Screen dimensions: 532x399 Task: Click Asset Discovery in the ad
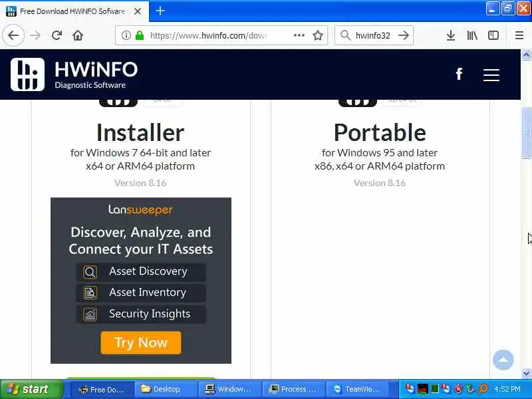(x=141, y=272)
